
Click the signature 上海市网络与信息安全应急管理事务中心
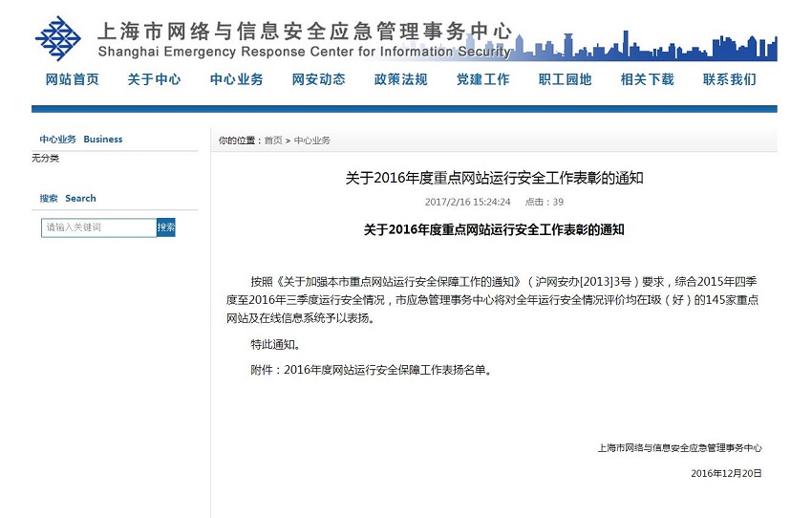tap(679, 448)
